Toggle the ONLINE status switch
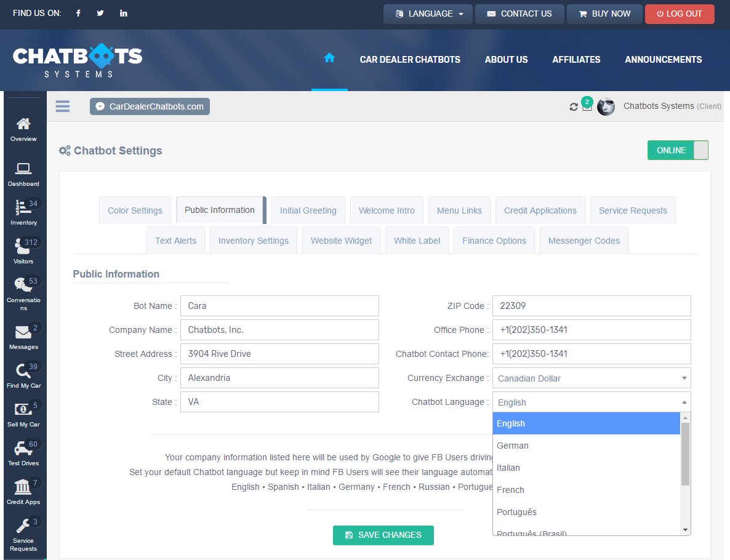 pos(678,150)
